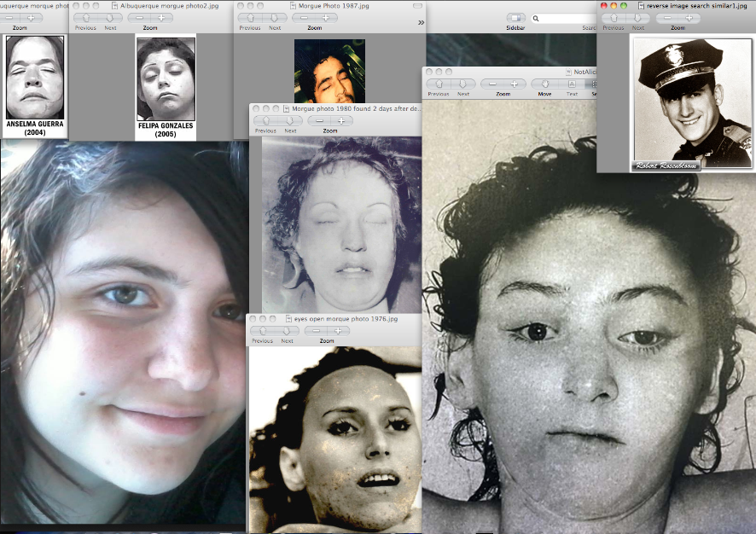The height and width of the screenshot is (534, 756).
Task: Click the magnifier icon in the search field
Action: (x=536, y=18)
